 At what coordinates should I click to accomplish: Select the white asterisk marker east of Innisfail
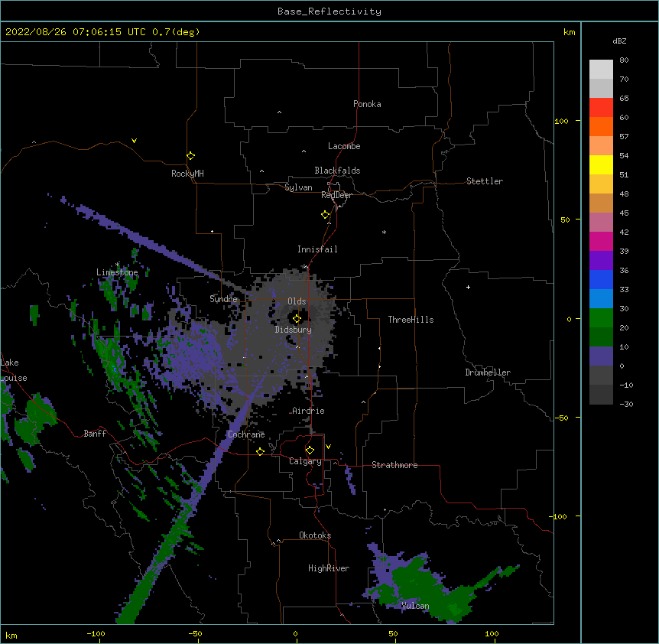point(384,232)
